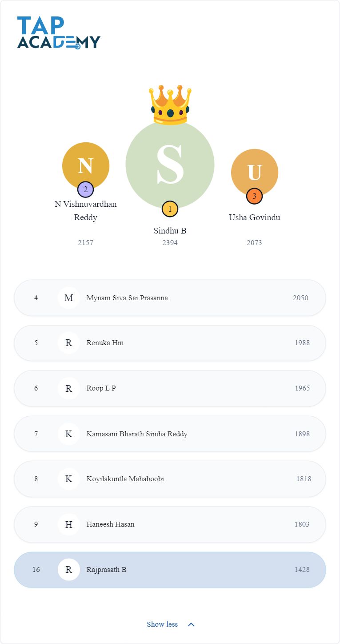The image size is (340, 644).
Task: Click the R avatar beside Renuka Hm
Action: 69,343
